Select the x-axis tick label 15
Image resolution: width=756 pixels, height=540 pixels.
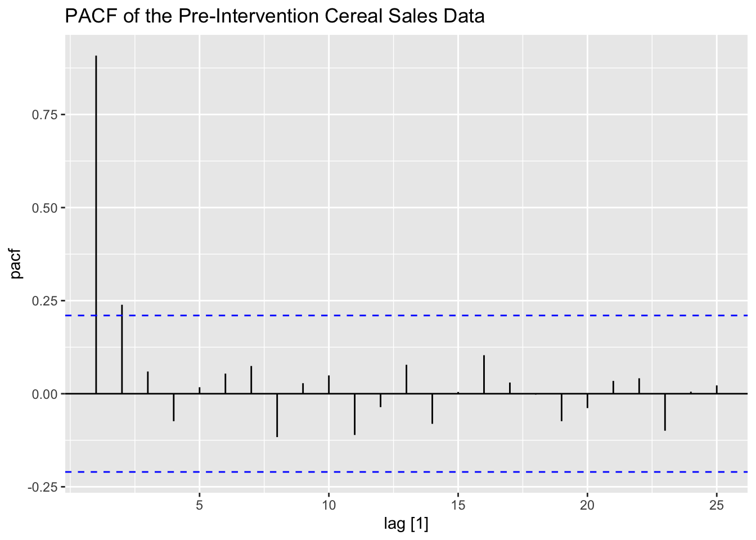458,505
